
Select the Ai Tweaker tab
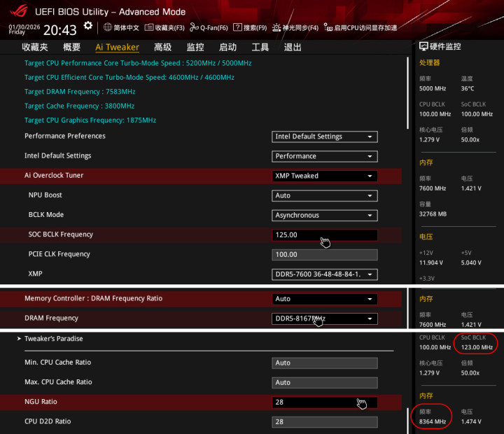[118, 48]
